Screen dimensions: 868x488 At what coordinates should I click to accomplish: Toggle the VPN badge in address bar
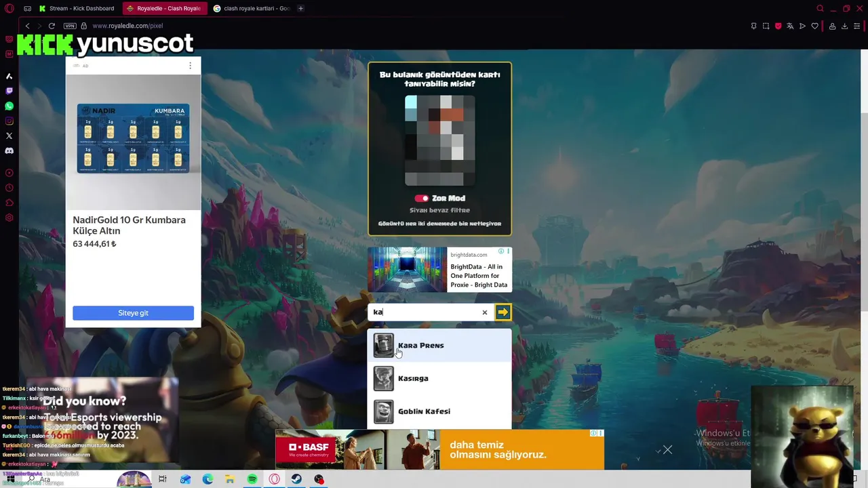[69, 26]
